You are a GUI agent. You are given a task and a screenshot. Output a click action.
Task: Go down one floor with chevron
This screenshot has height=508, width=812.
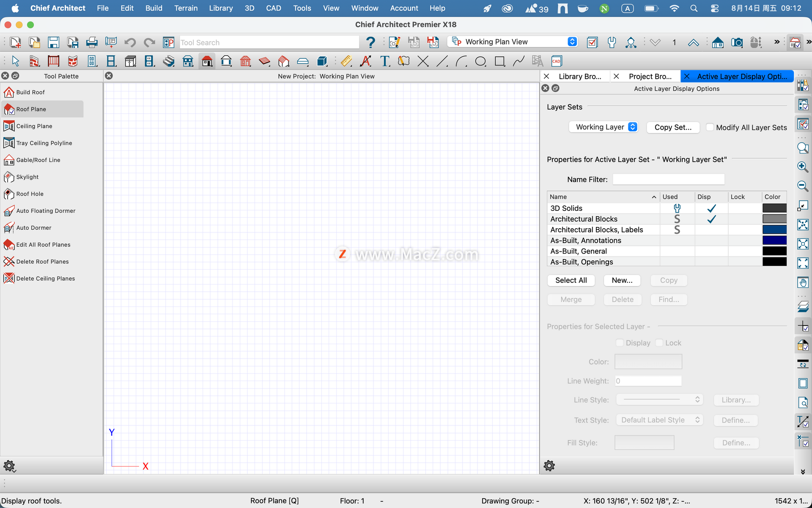click(655, 42)
